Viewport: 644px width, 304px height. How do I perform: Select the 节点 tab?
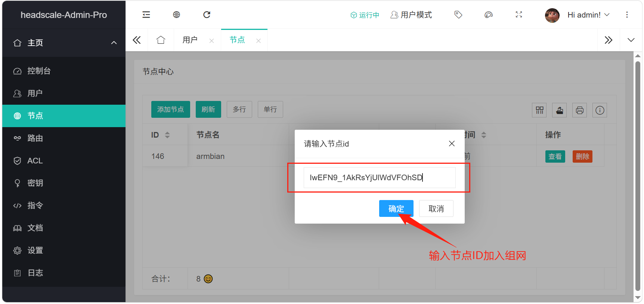click(x=237, y=40)
